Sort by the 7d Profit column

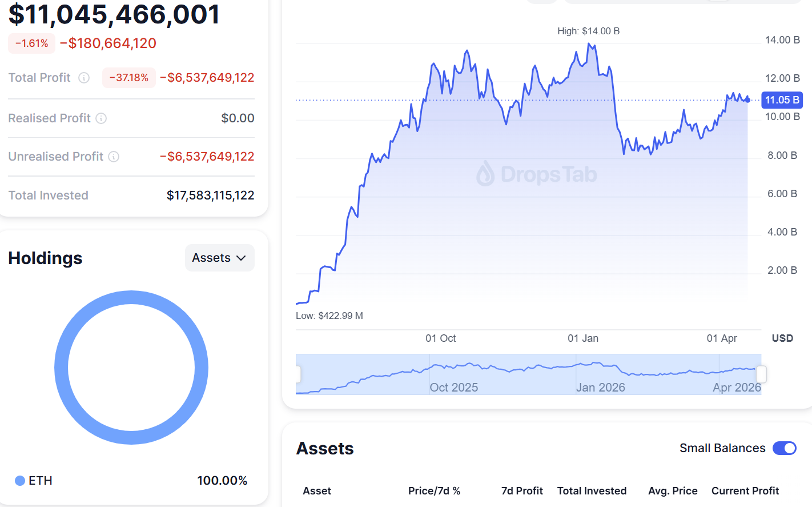tap(522, 491)
